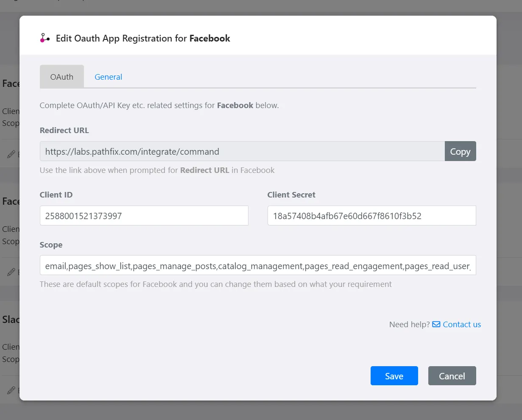Image resolution: width=522 pixels, height=420 pixels.
Task: Click the envelope icon beside Contact us
Action: [436, 324]
